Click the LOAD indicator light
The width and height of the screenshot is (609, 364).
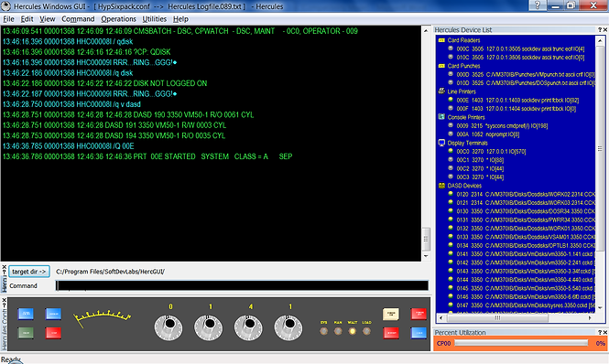366,331
